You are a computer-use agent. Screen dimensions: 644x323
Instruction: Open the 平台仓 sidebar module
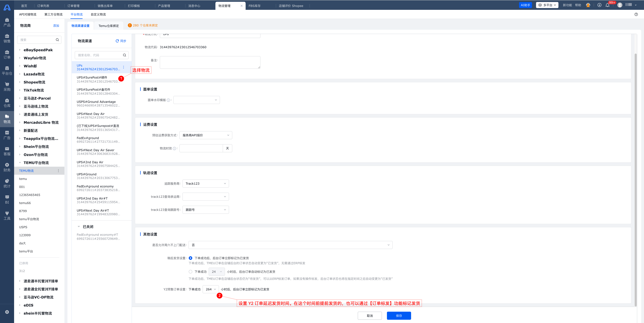click(7, 71)
